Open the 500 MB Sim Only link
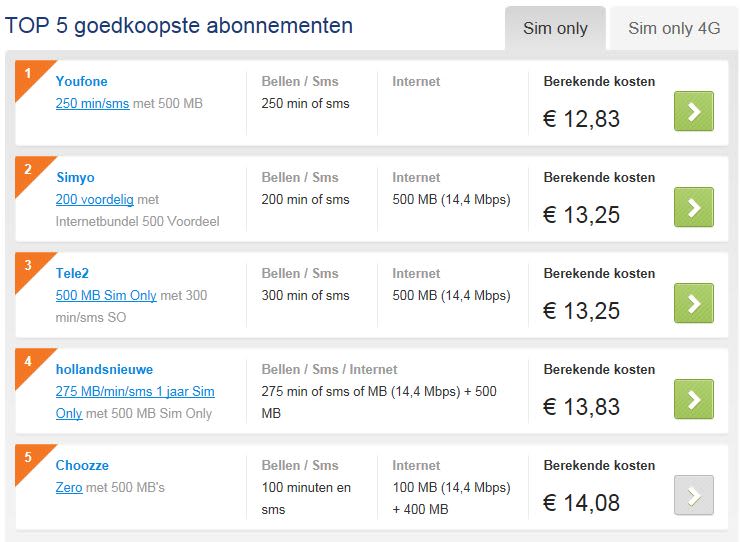Screen dimensions: 740x542 106,295
